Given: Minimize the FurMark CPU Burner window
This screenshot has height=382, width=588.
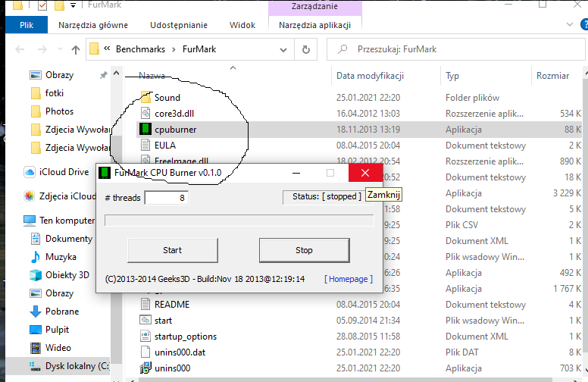Looking at the screenshot, I should 296,173.
